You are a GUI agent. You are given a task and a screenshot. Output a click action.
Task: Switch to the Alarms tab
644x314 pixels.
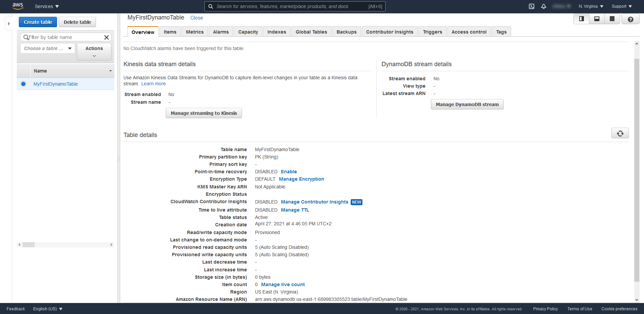221,32
